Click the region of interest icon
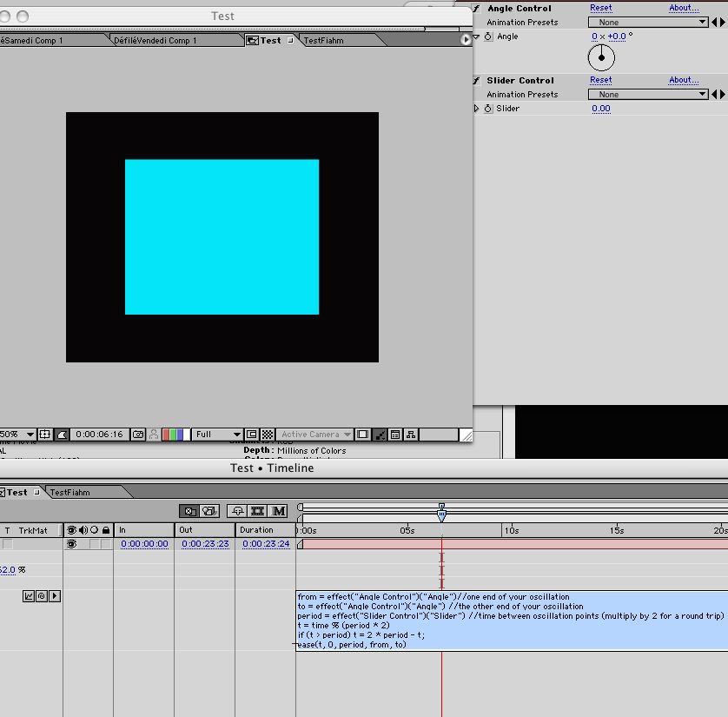The image size is (728, 717). pyautogui.click(x=252, y=435)
